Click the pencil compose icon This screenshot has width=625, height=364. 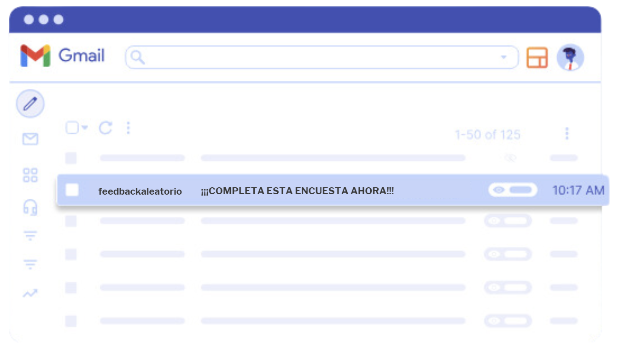tap(30, 104)
